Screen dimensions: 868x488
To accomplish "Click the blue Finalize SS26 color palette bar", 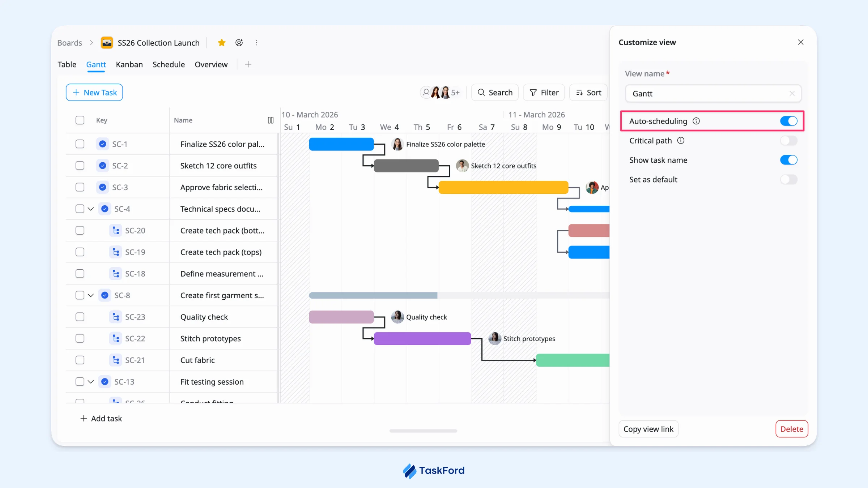I will [341, 144].
